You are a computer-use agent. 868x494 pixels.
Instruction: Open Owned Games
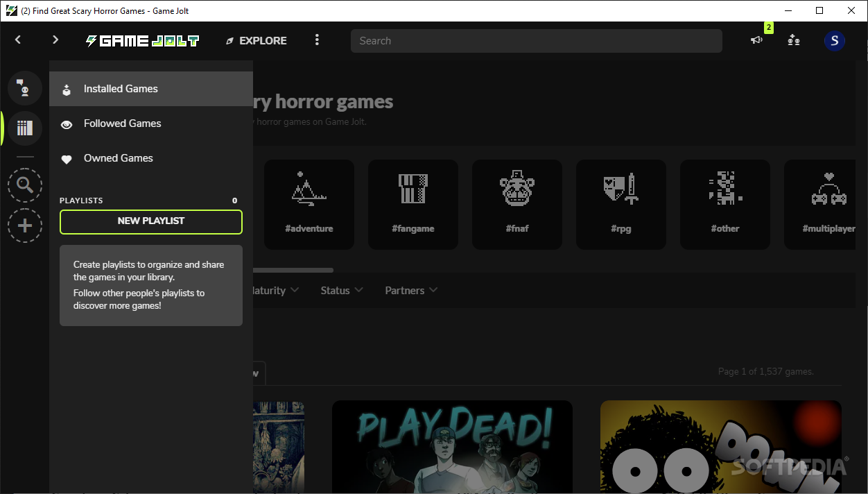tap(151, 158)
